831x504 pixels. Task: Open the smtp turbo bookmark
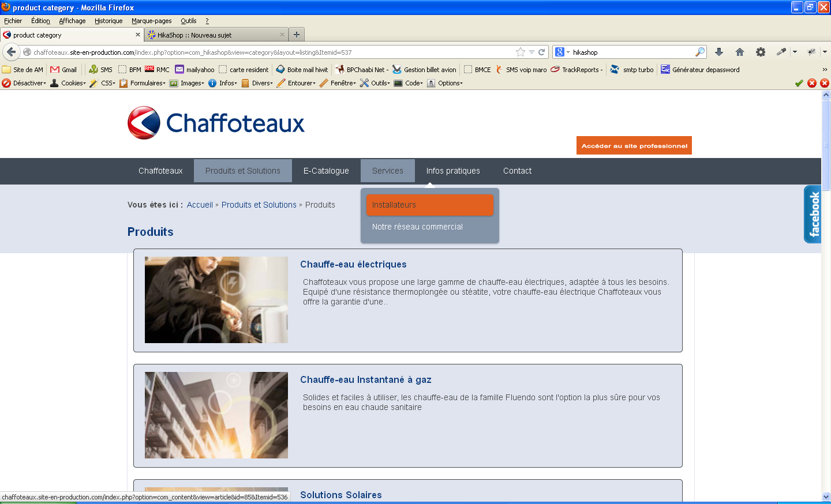(x=632, y=69)
